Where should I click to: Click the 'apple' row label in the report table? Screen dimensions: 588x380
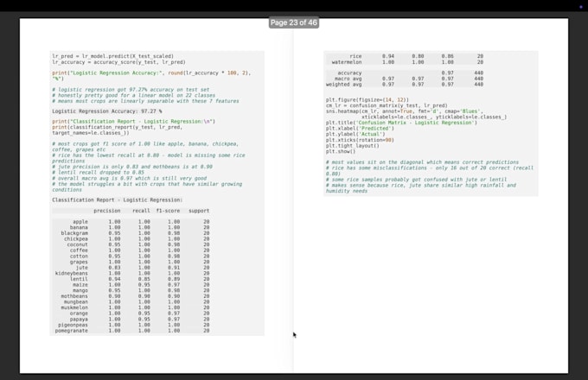(x=80, y=222)
